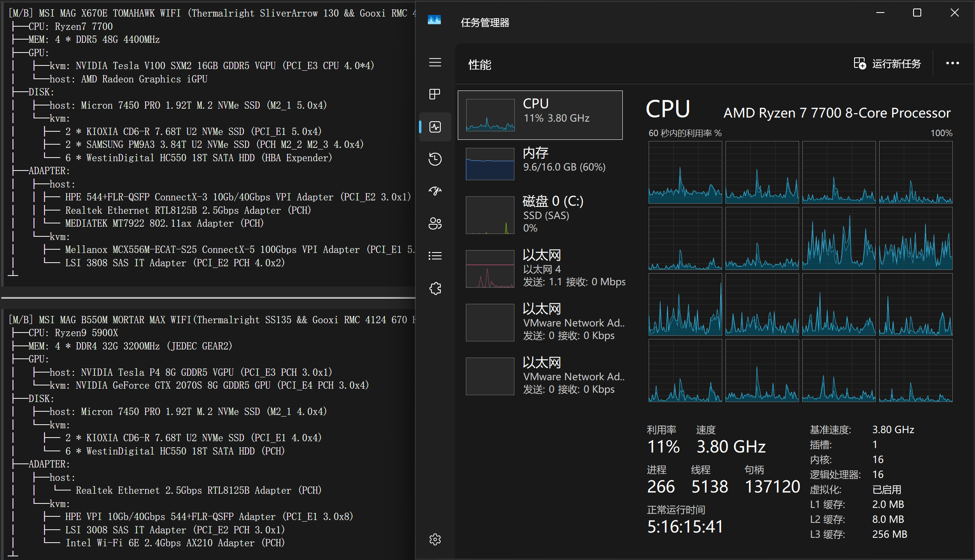Maximize the Task Manager window
This screenshot has width=975, height=560.
point(917,13)
